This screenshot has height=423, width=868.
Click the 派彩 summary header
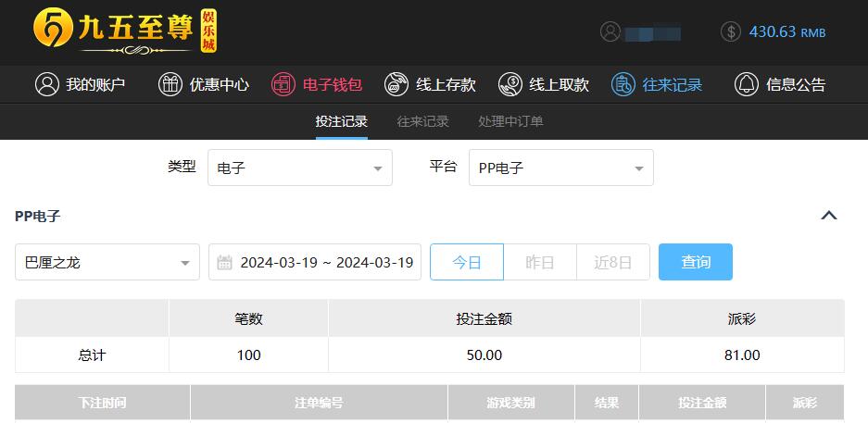742,318
